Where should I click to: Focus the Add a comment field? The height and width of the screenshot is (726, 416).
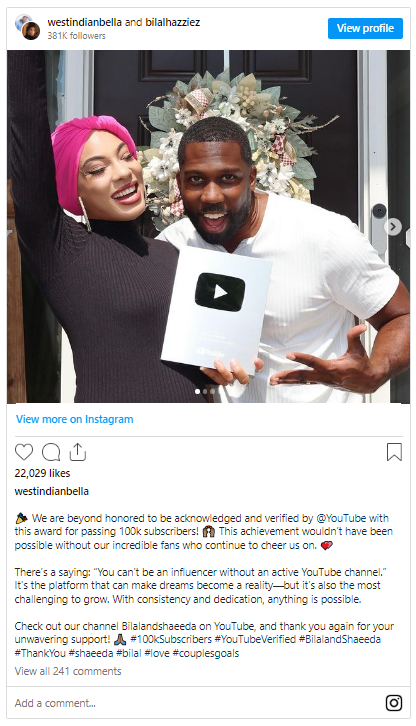(x=195, y=703)
